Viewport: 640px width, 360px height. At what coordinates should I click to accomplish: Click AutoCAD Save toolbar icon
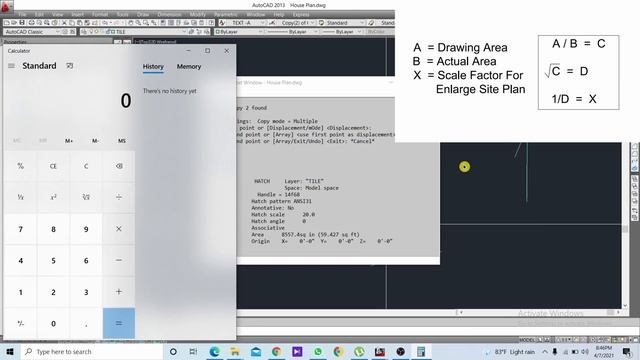pyautogui.click(x=22, y=23)
